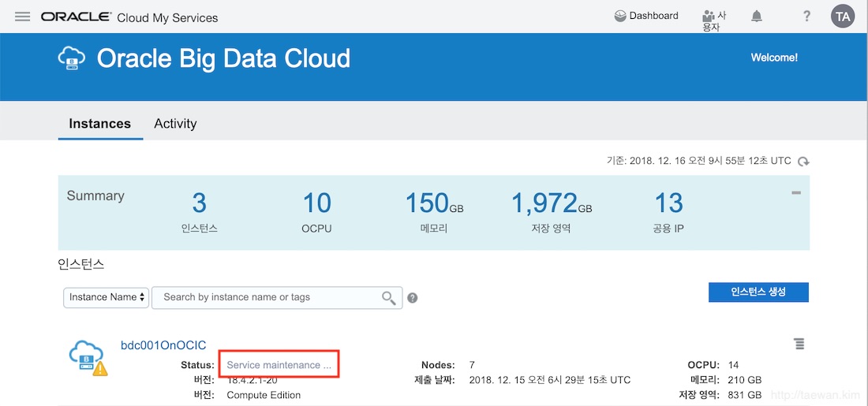Open the bdc001OnOCIC actions menu
Image resolution: width=868 pixels, height=406 pixels.
799,344
